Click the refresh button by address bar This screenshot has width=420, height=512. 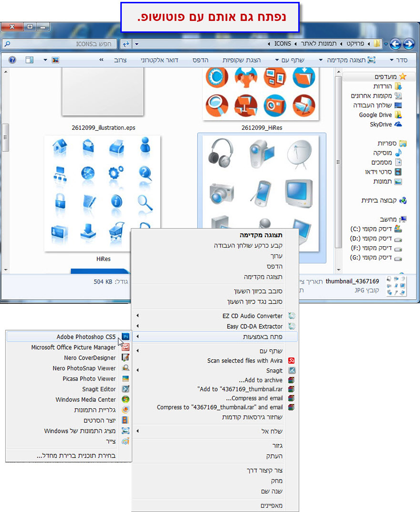coord(126,44)
